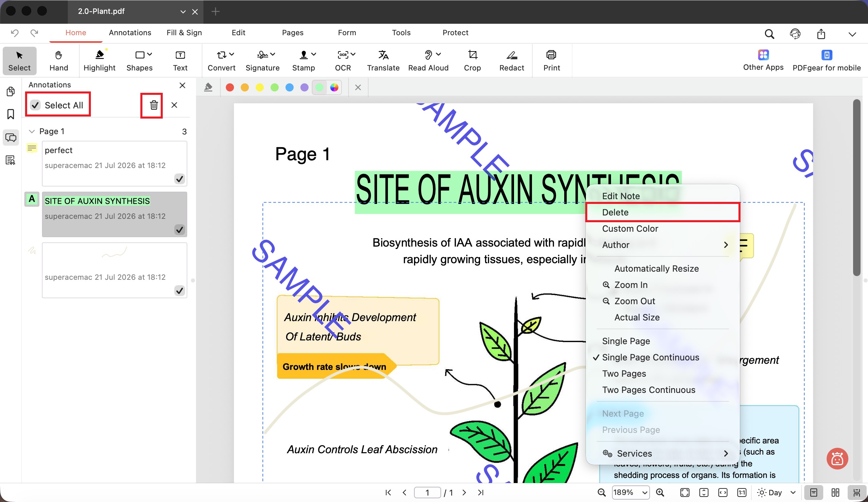Choose Delete in the context menu
The image size is (868, 502).
pyautogui.click(x=663, y=212)
